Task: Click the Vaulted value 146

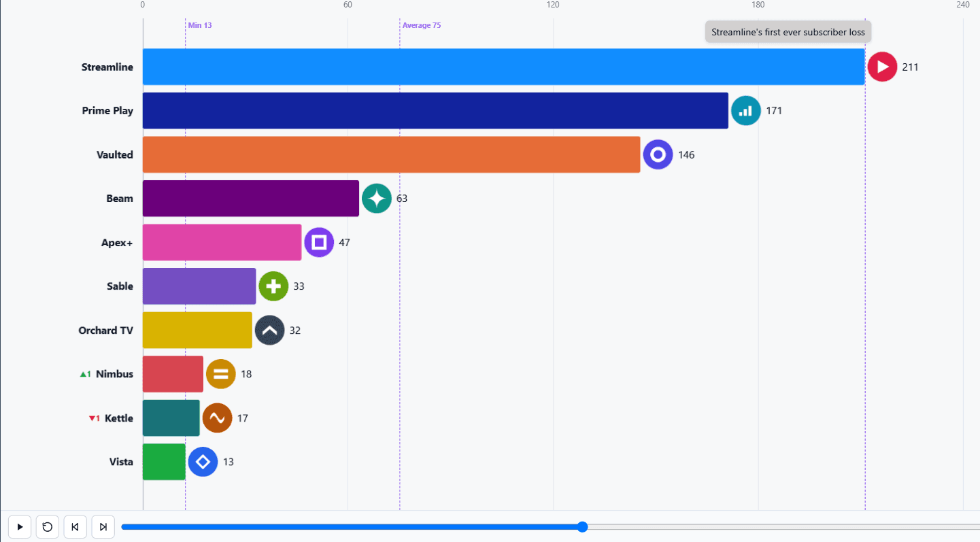Action: (x=686, y=154)
